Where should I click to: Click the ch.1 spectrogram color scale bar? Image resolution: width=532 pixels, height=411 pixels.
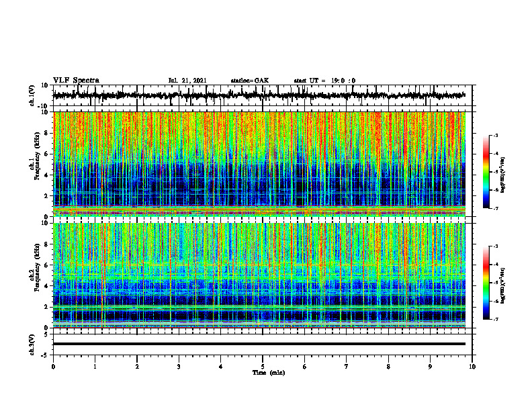[486, 172]
